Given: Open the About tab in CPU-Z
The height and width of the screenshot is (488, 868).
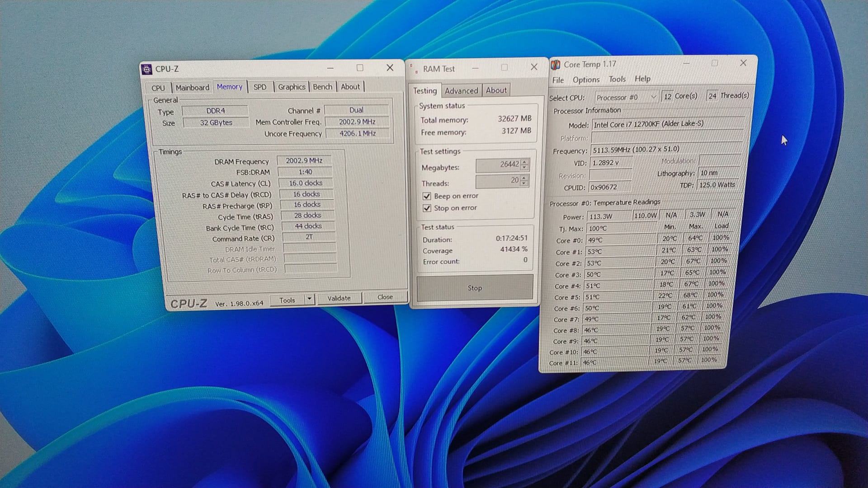Looking at the screenshot, I should pos(350,87).
